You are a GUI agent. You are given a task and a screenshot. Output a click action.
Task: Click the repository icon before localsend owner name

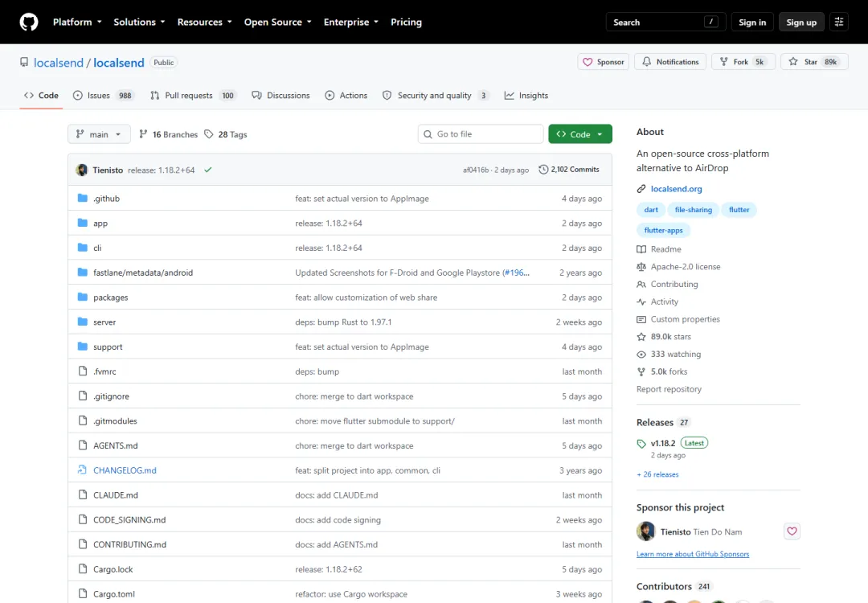click(x=24, y=62)
